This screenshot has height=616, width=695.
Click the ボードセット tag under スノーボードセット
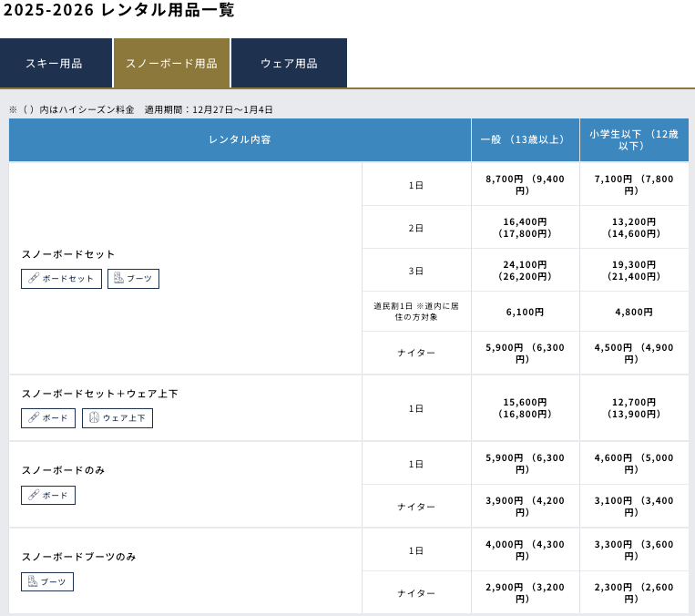pyautogui.click(x=61, y=279)
